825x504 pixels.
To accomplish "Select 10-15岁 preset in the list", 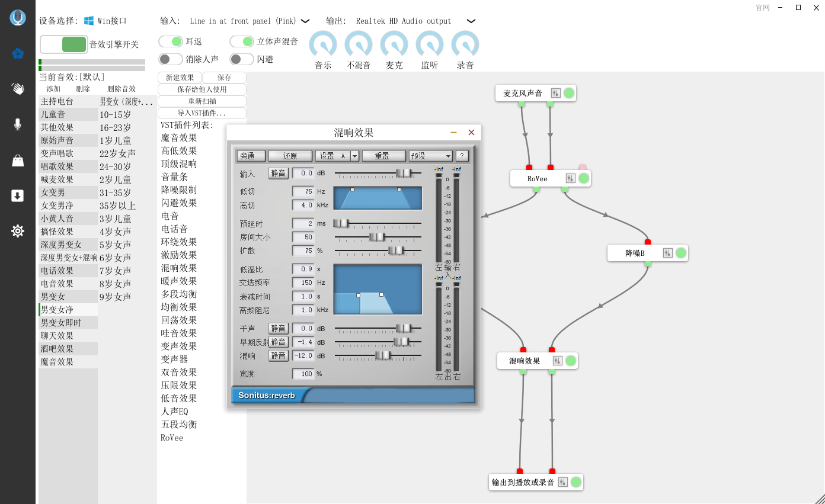I will 116,114.
